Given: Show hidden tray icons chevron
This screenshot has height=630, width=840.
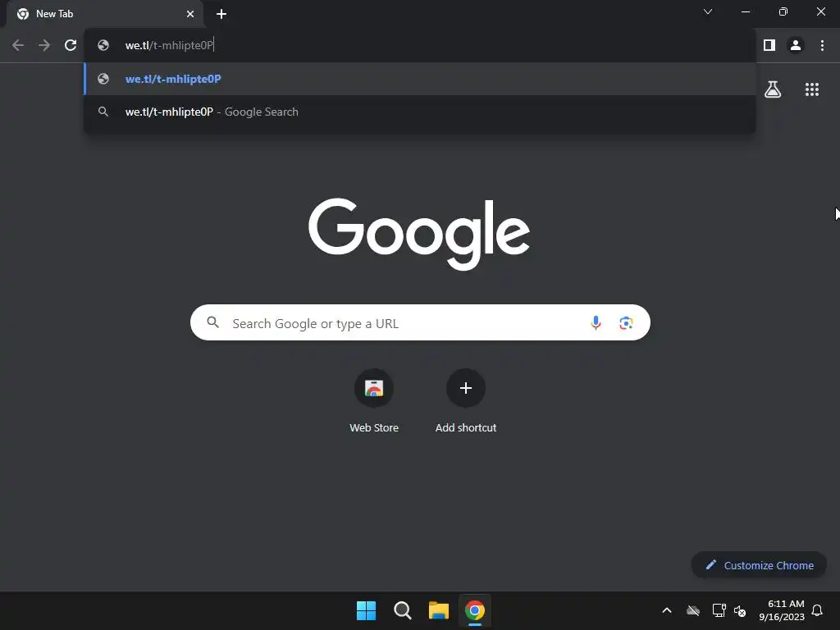Looking at the screenshot, I should [667, 610].
